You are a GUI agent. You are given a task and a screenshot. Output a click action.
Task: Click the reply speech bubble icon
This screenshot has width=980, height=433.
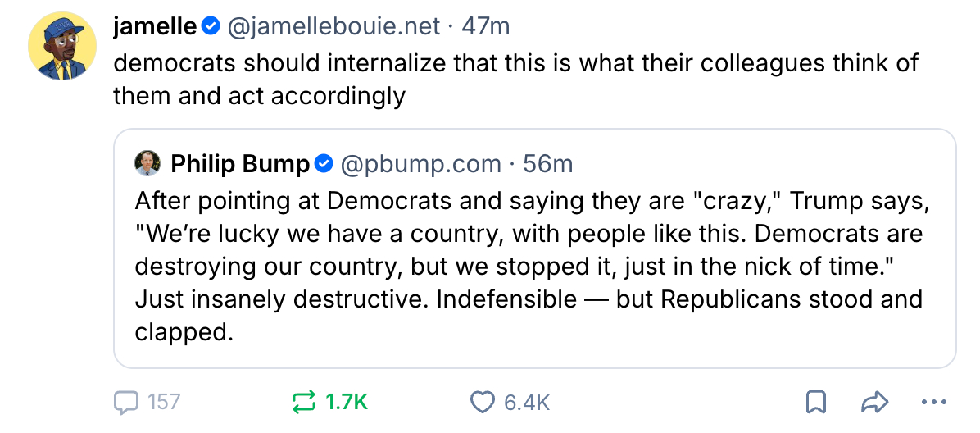(125, 402)
